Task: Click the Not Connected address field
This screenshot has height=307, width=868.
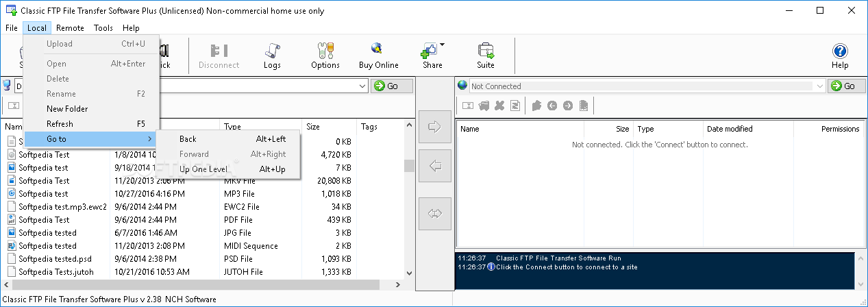Action: point(641,86)
